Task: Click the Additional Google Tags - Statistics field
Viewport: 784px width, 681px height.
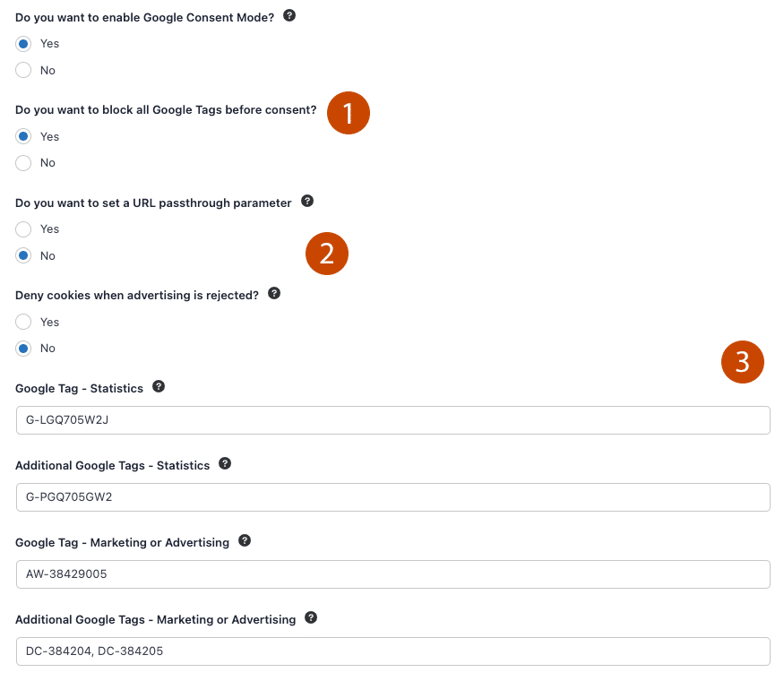Action: point(393,497)
